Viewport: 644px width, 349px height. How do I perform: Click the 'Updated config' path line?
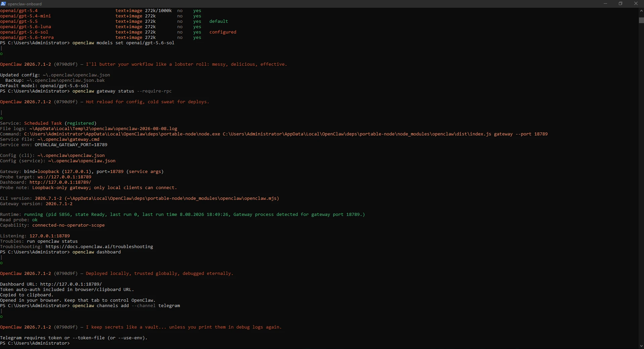click(55, 75)
